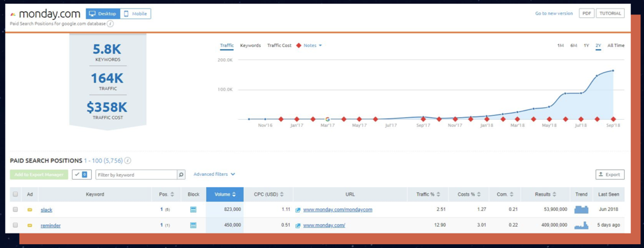Sort by Results column
This screenshot has height=248, width=644.
point(546,194)
